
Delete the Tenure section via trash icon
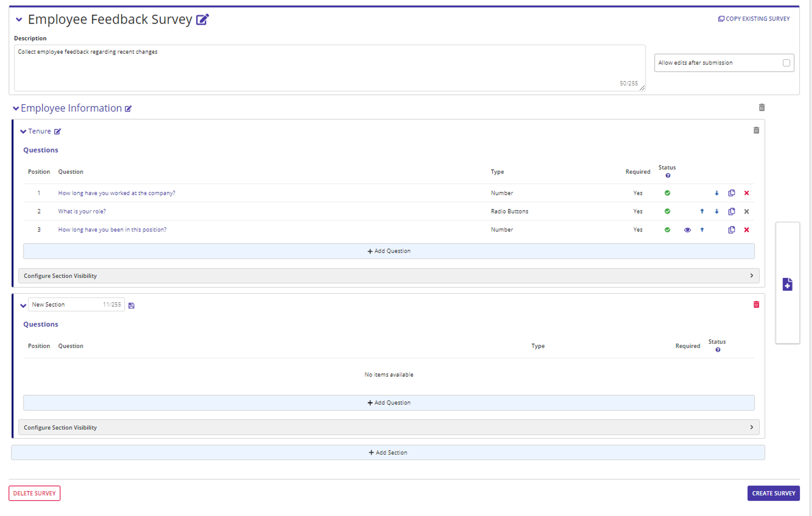pos(756,130)
